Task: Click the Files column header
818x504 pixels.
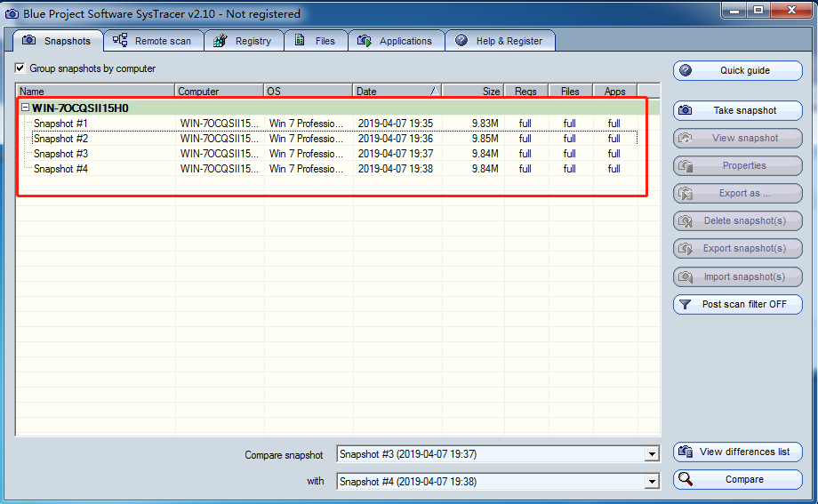Action: click(x=571, y=91)
